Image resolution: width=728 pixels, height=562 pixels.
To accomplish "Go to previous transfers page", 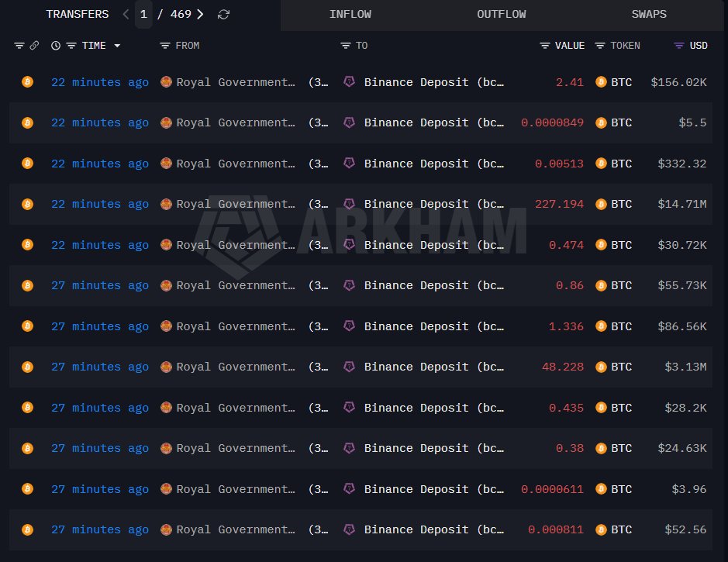I will tap(126, 15).
